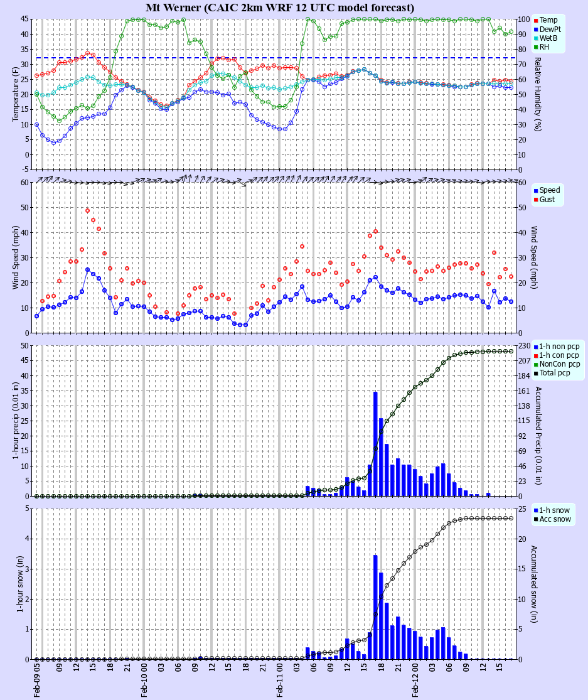Select the Gust legend marker
This screenshot has height=700, width=588.
[x=535, y=198]
